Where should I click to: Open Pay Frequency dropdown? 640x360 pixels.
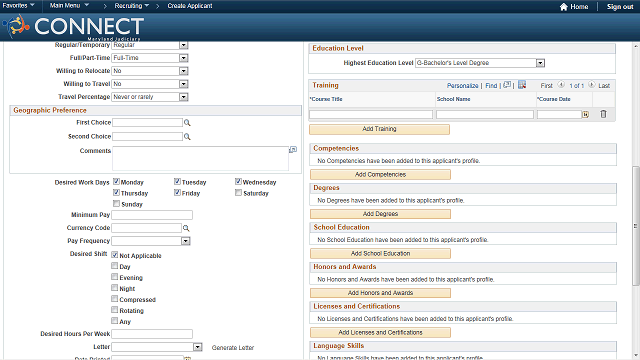point(186,241)
